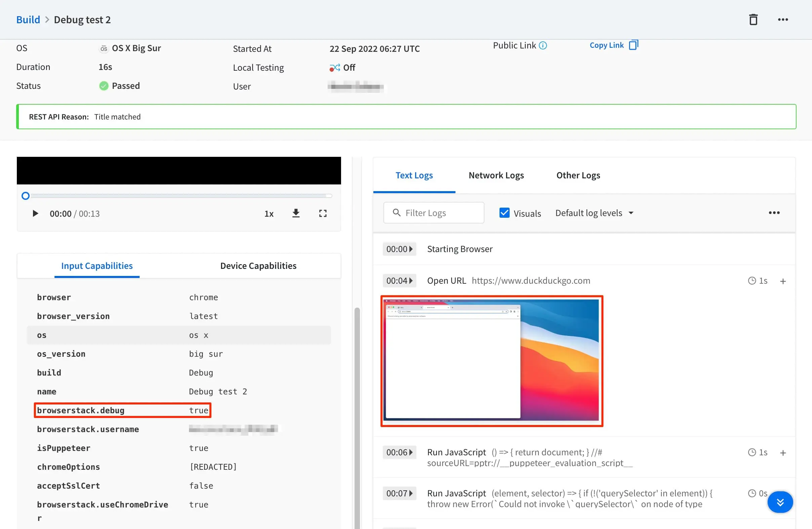Open the Device Capabilities tab
This screenshot has height=529, width=812.
[258, 266]
